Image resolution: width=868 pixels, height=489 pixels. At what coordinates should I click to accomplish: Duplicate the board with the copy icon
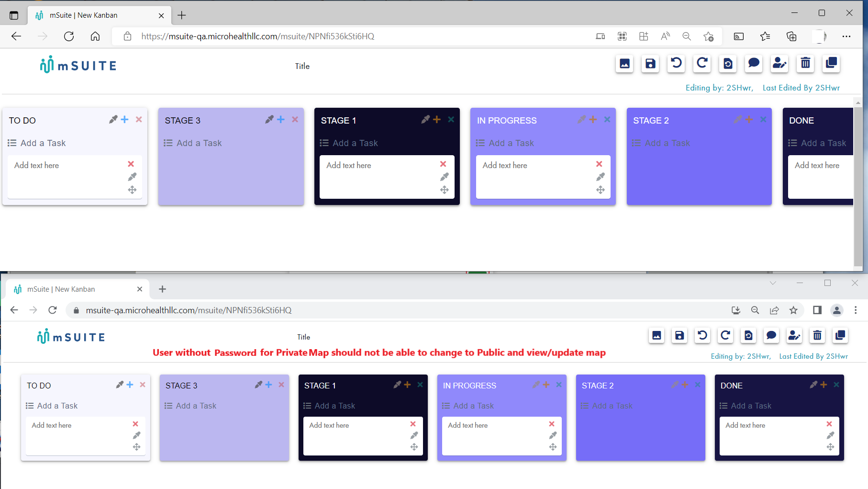[x=831, y=64]
